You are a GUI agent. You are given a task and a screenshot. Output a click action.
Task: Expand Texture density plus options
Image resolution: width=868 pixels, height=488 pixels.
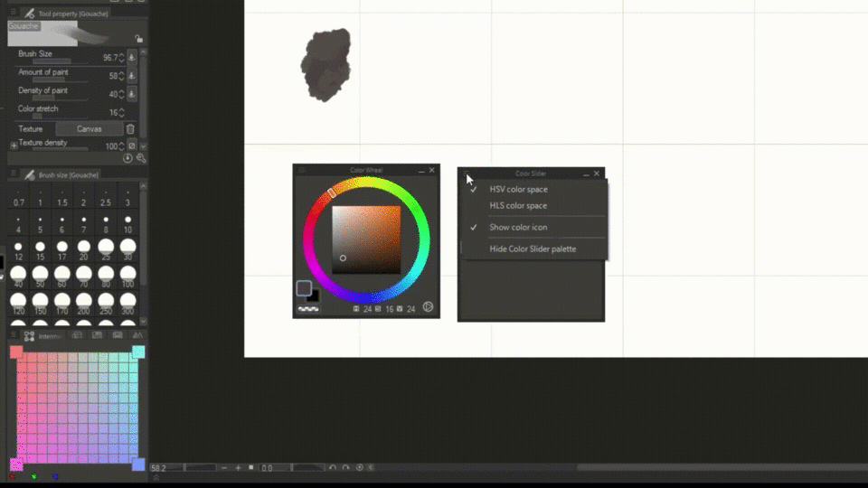[14, 145]
